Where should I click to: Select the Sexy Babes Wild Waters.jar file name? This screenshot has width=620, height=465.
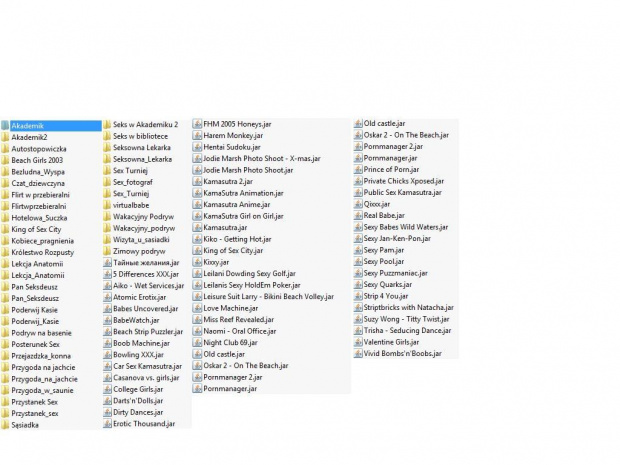406,227
